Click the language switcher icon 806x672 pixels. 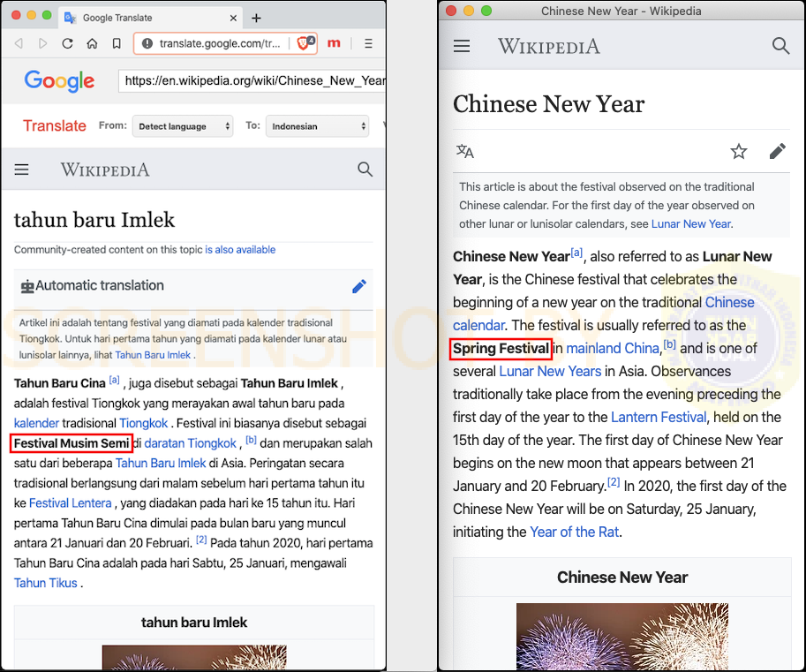pyautogui.click(x=464, y=151)
